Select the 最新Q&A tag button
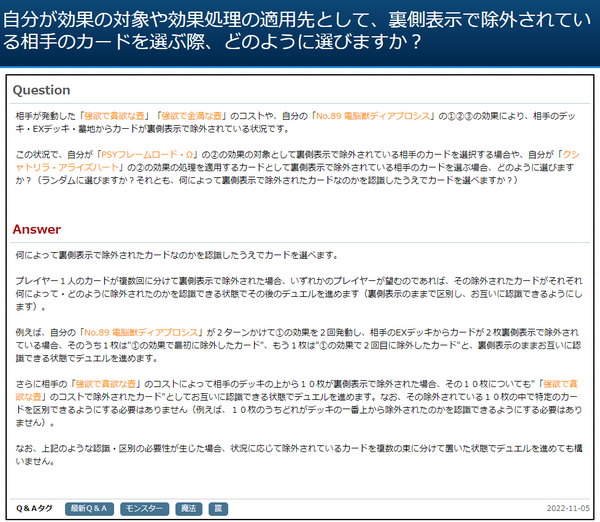The image size is (600, 522). pos(90,509)
